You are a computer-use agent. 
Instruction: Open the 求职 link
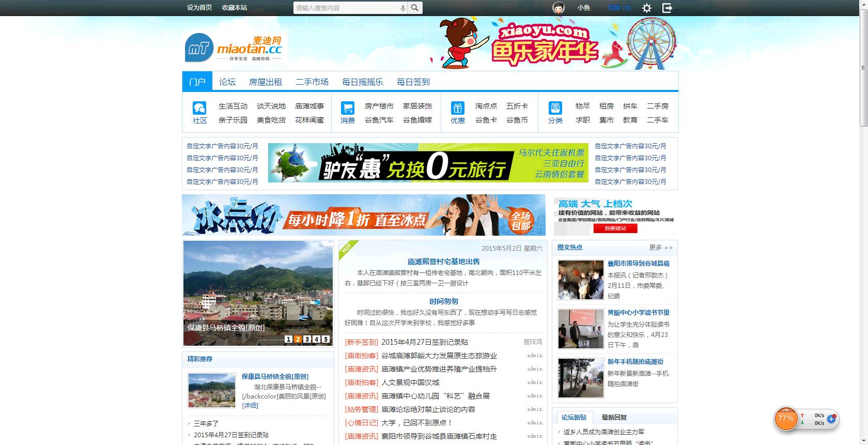(583, 120)
